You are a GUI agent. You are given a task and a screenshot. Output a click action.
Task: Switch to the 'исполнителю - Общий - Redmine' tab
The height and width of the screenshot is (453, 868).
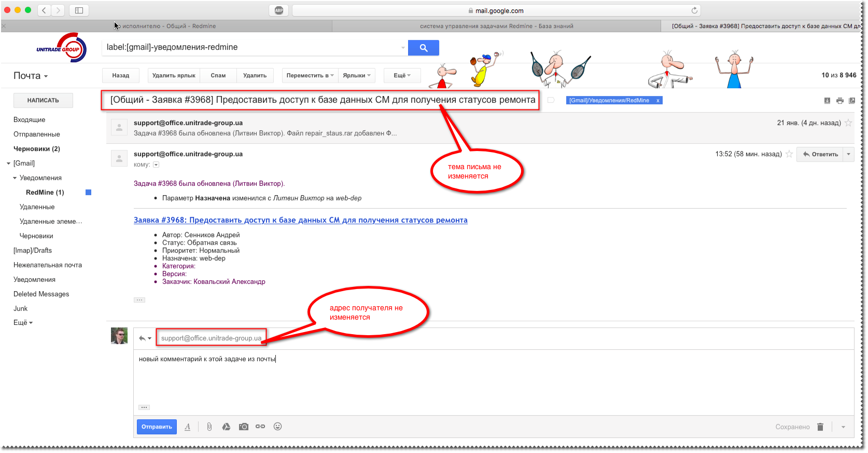pyautogui.click(x=167, y=26)
